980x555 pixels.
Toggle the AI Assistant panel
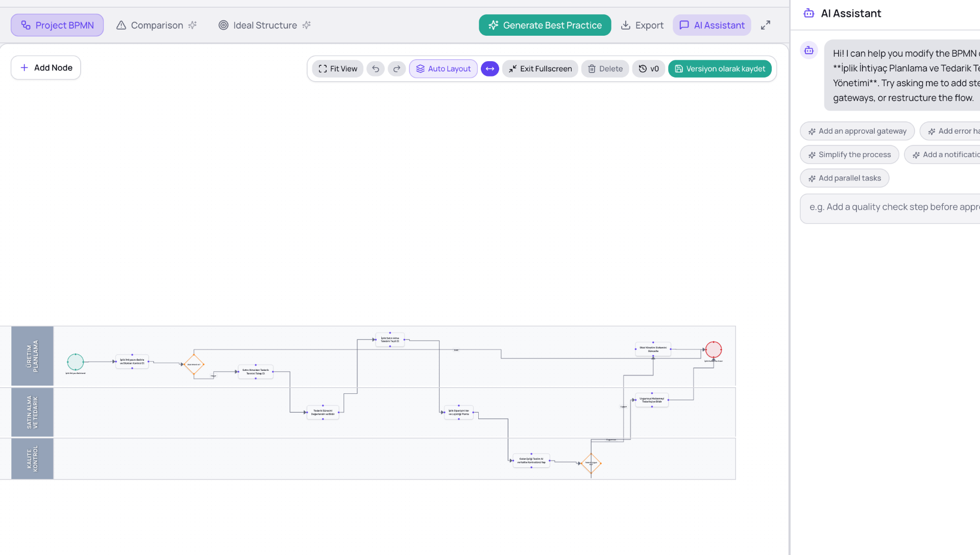point(712,25)
